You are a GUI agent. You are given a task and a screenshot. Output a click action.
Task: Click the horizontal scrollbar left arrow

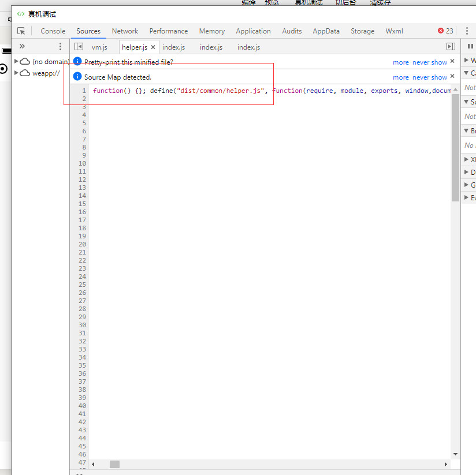click(93, 464)
